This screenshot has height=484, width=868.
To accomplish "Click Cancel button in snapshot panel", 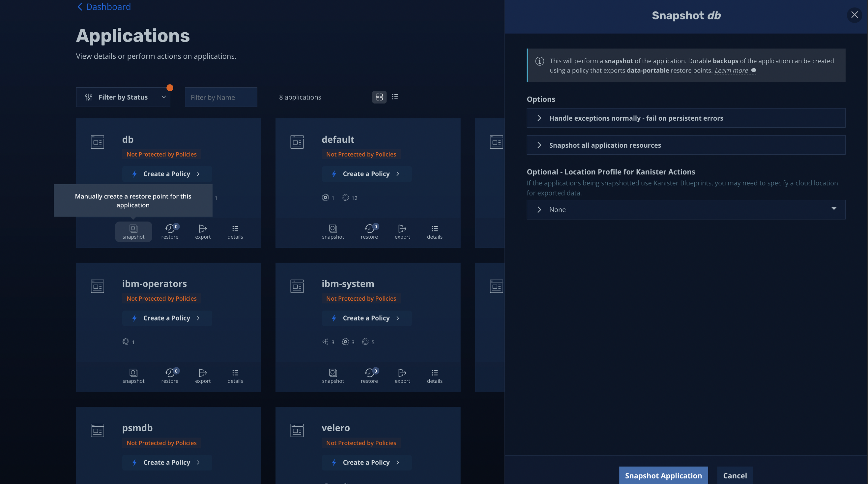I will point(735,475).
